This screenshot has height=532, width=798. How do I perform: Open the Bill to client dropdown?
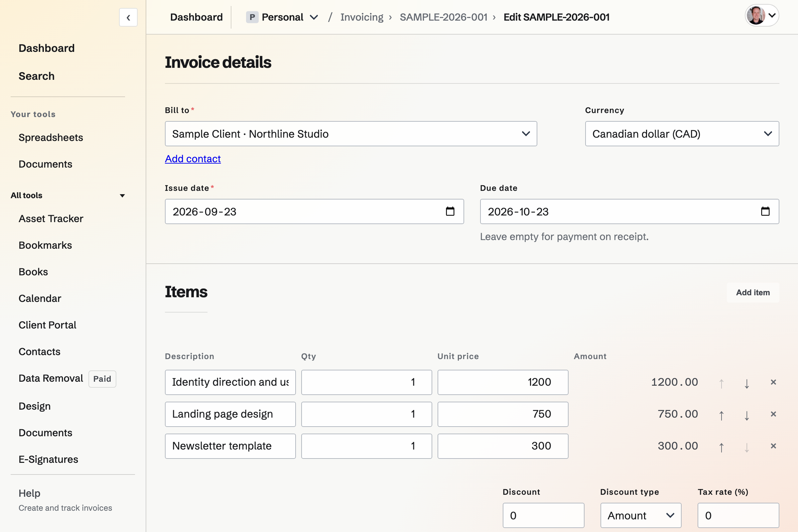[351, 134]
